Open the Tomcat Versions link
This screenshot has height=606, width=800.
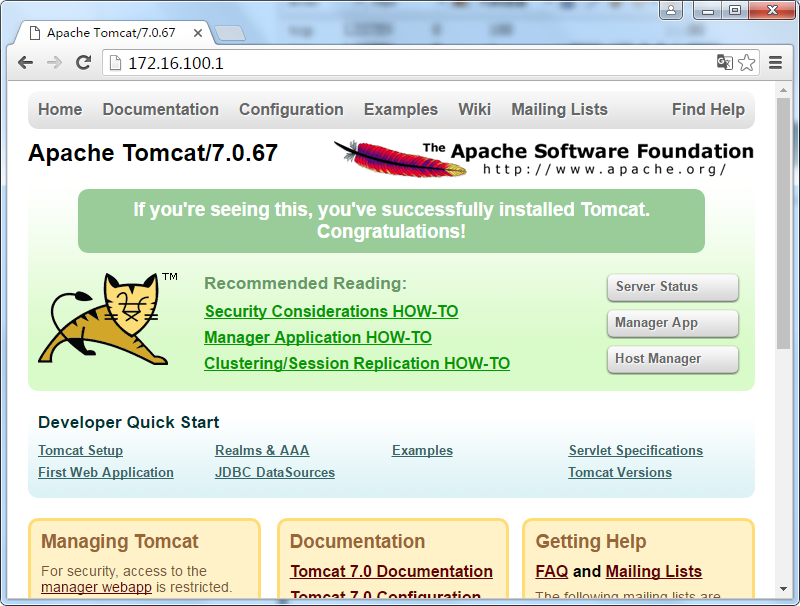click(620, 472)
